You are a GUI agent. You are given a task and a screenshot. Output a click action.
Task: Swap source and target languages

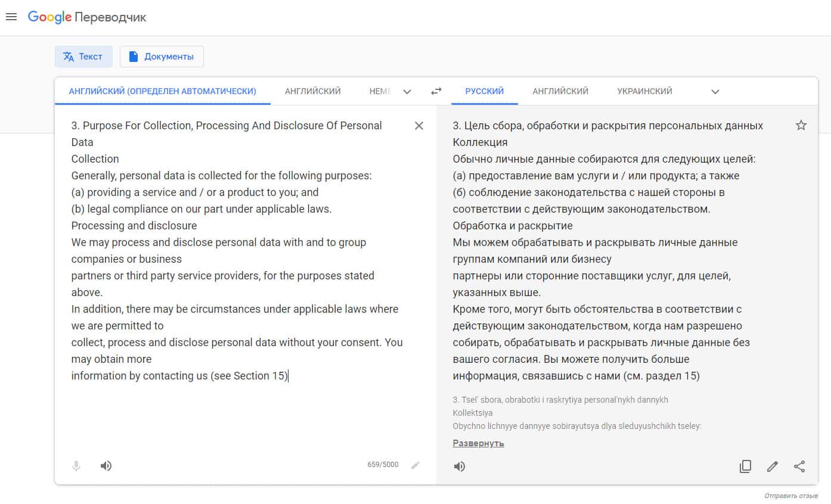(436, 91)
